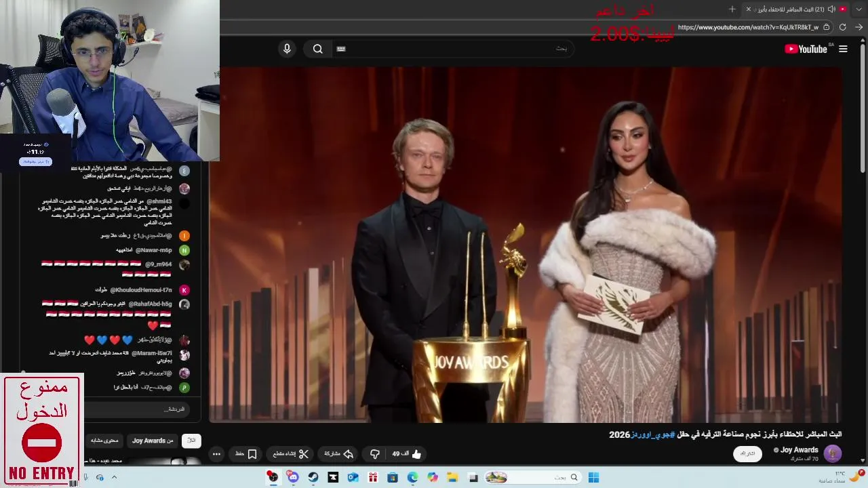Viewport: 868px width, 488px height.
Task: Open Microsoft Store from the taskbar
Action: point(393,478)
